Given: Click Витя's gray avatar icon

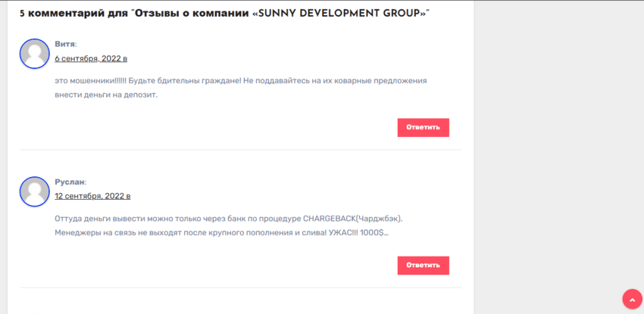Looking at the screenshot, I should pos(34,54).
